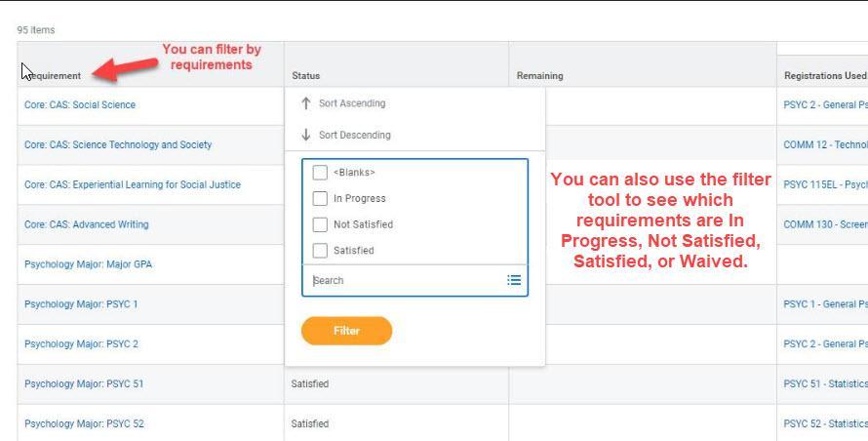Enable the Not Satisfied filter checkbox
Image resolution: width=868 pixels, height=441 pixels.
click(x=320, y=224)
